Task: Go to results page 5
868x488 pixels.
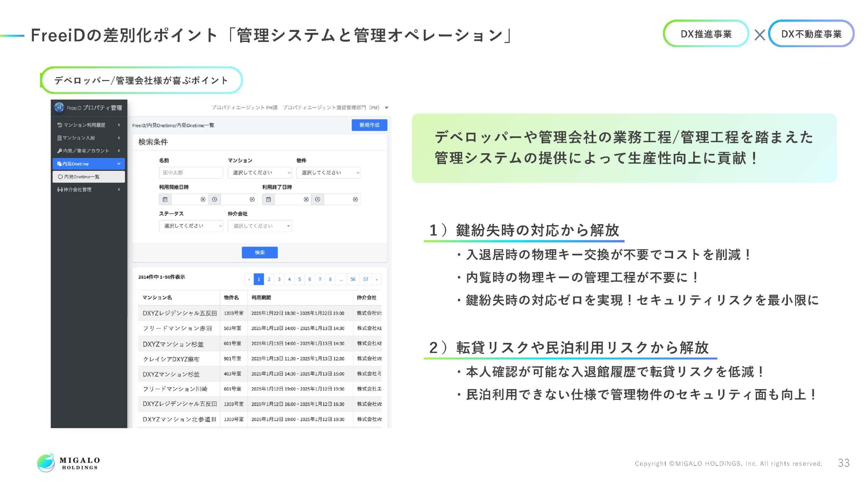Action: click(x=299, y=279)
